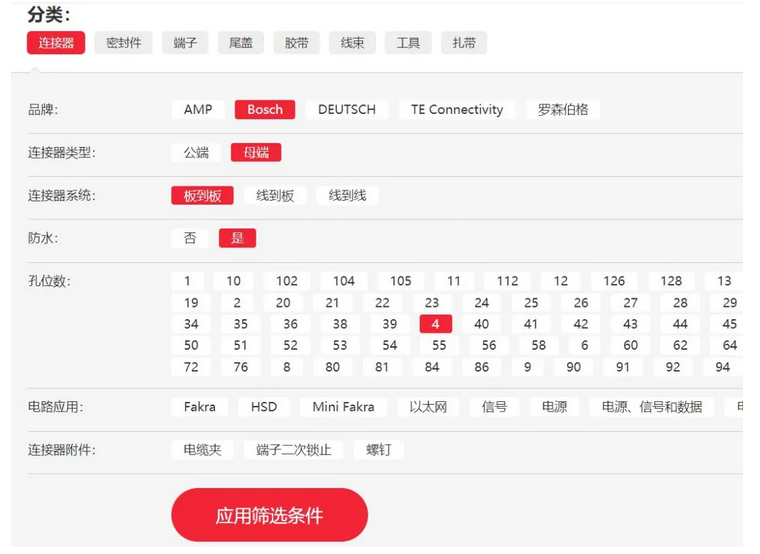Select 端子二次锁止 accessory option
Viewport: 760px width, 554px height.
[293, 450]
